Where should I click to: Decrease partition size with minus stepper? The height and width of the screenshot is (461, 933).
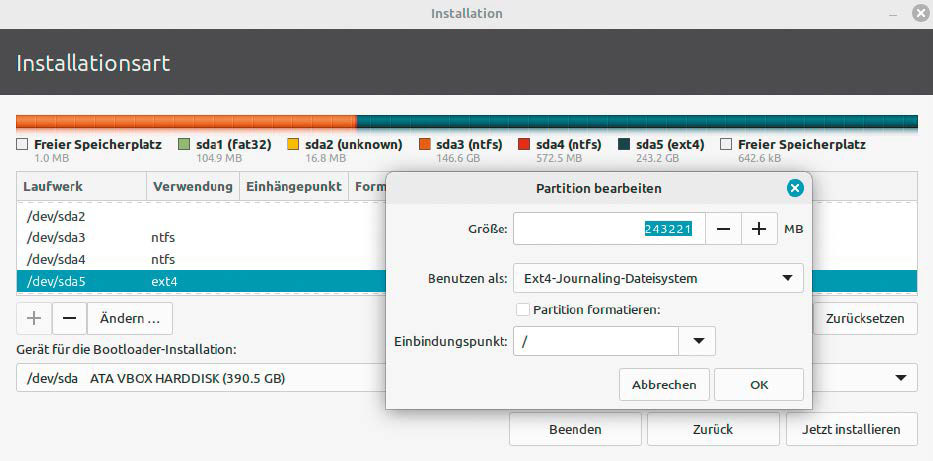(723, 229)
